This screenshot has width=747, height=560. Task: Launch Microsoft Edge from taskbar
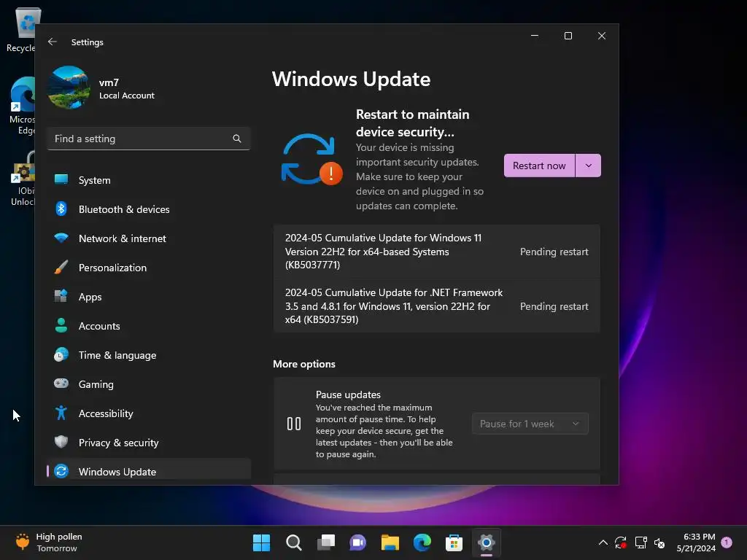coord(422,542)
